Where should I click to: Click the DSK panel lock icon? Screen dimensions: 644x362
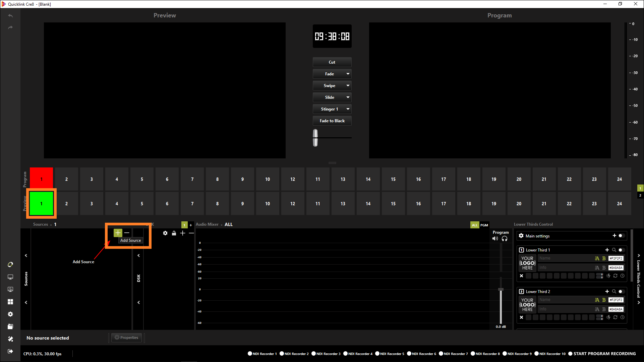coord(174,233)
